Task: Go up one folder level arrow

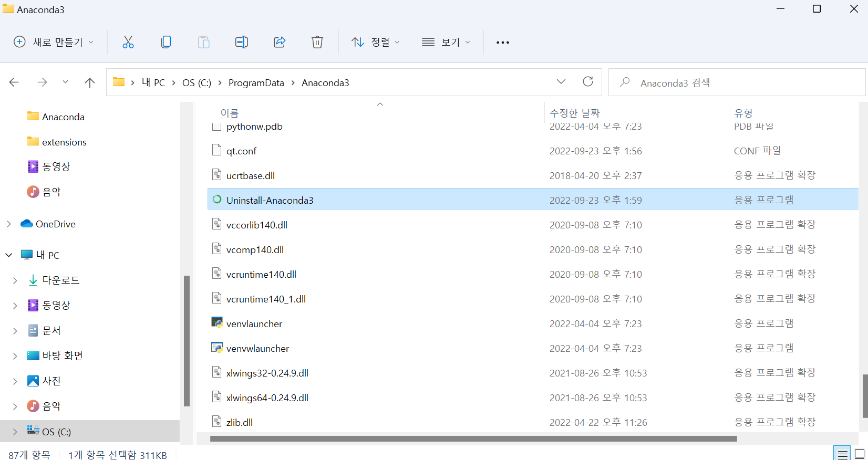Action: (x=90, y=82)
